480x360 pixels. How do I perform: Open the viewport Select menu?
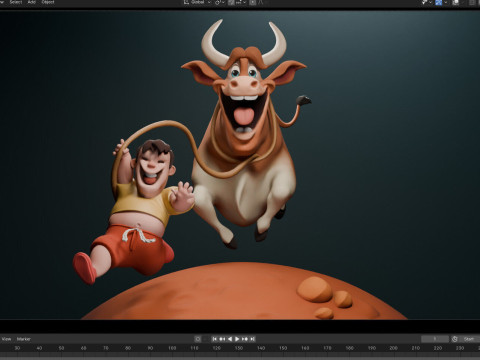[x=16, y=2]
